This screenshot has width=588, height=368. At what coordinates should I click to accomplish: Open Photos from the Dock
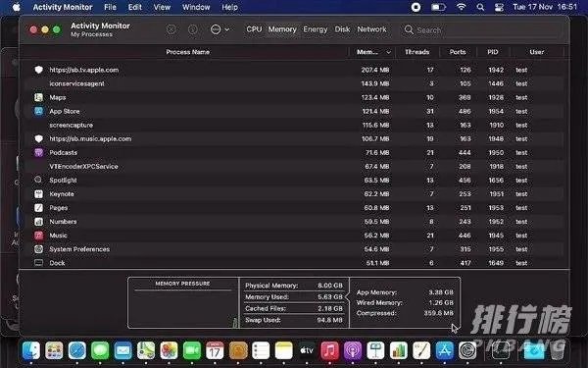(x=169, y=350)
